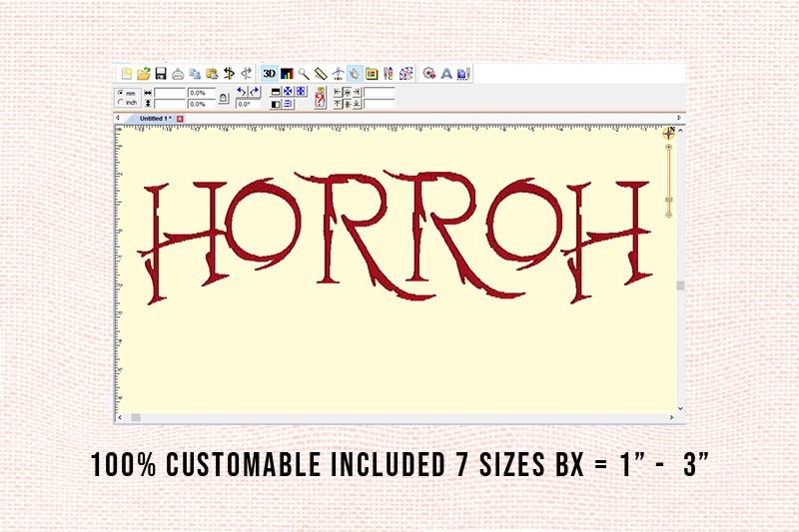Click the width size input field

click(x=169, y=93)
